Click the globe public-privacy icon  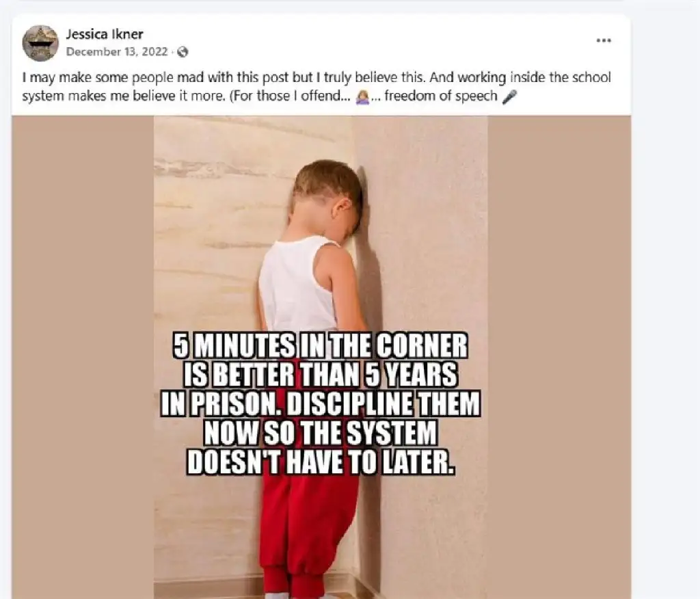click(x=183, y=52)
